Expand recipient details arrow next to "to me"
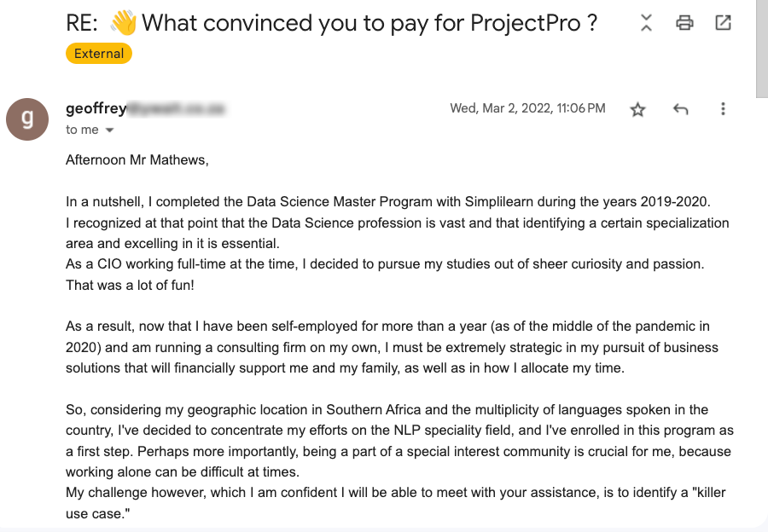This screenshot has width=768, height=532. 109,130
